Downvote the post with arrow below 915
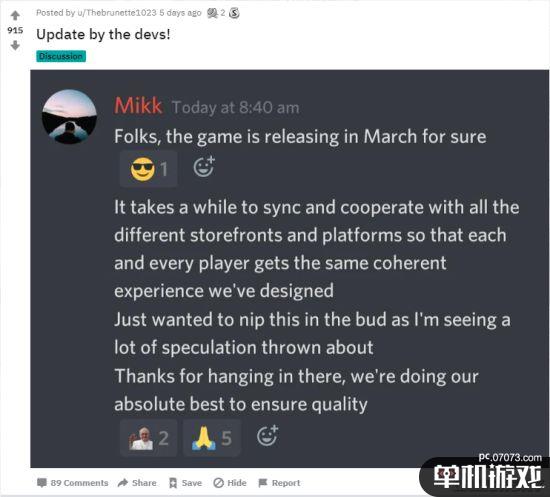 coord(15,46)
